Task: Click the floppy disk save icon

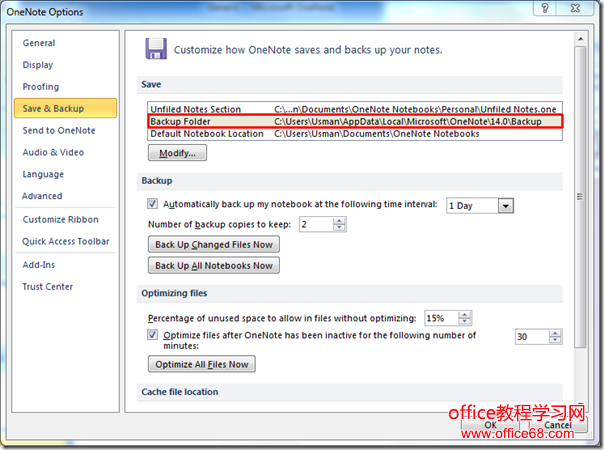Action: click(x=156, y=49)
